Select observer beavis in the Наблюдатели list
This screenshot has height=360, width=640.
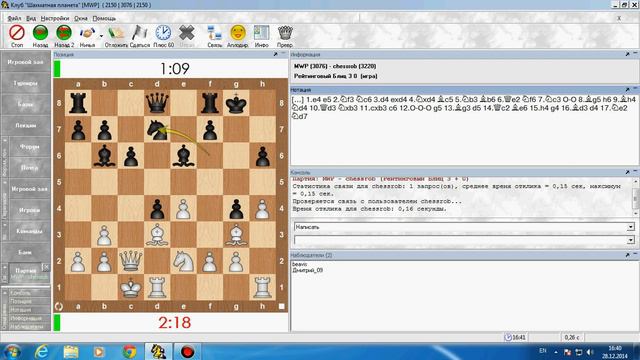coord(300,264)
